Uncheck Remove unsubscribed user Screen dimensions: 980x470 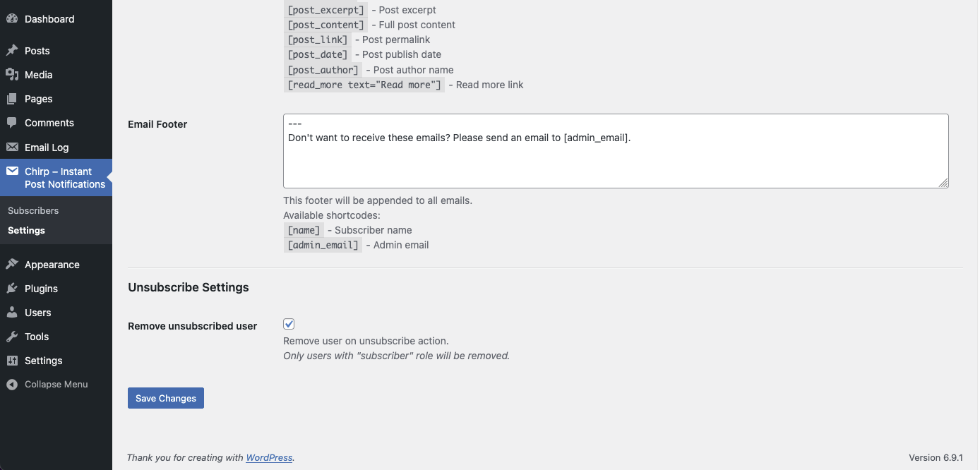pyautogui.click(x=289, y=323)
